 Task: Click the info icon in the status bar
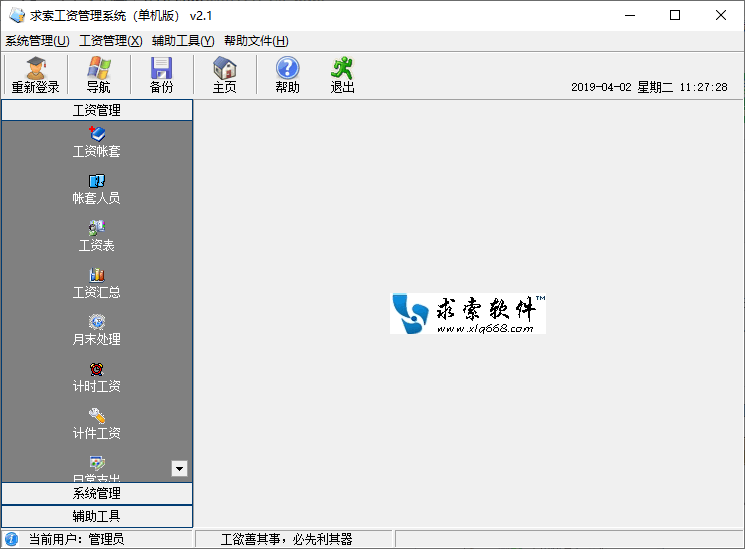(11, 539)
